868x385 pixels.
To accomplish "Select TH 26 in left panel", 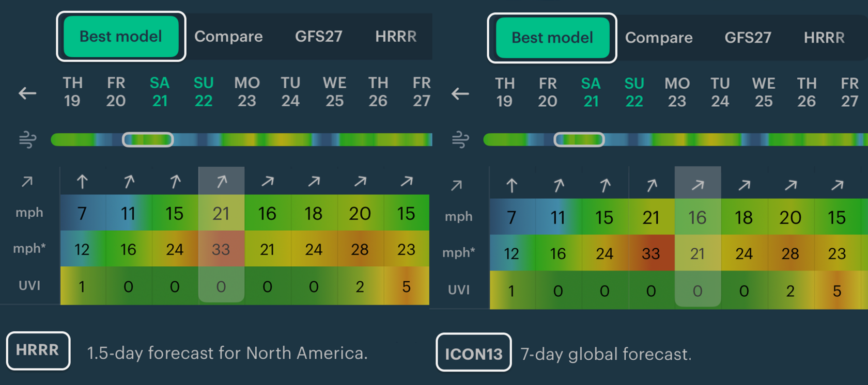I will tap(378, 92).
